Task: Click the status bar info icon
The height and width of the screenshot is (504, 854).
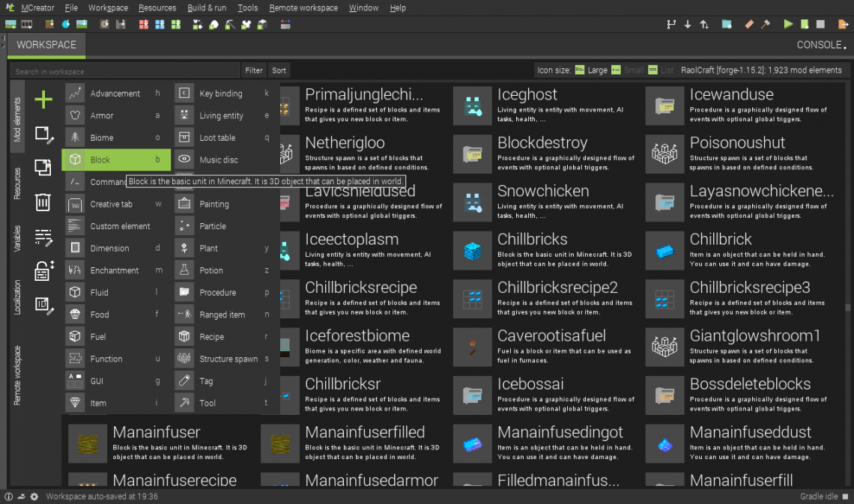Action: click(x=9, y=497)
